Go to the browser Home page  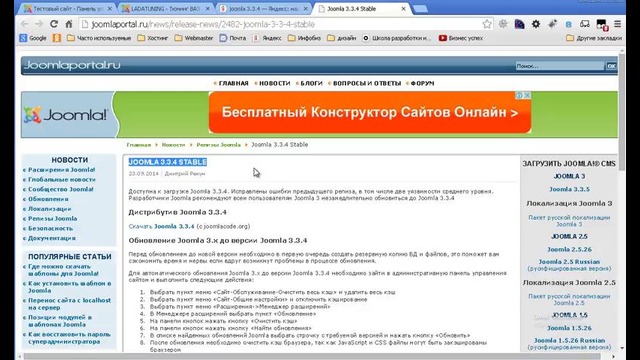(69, 24)
